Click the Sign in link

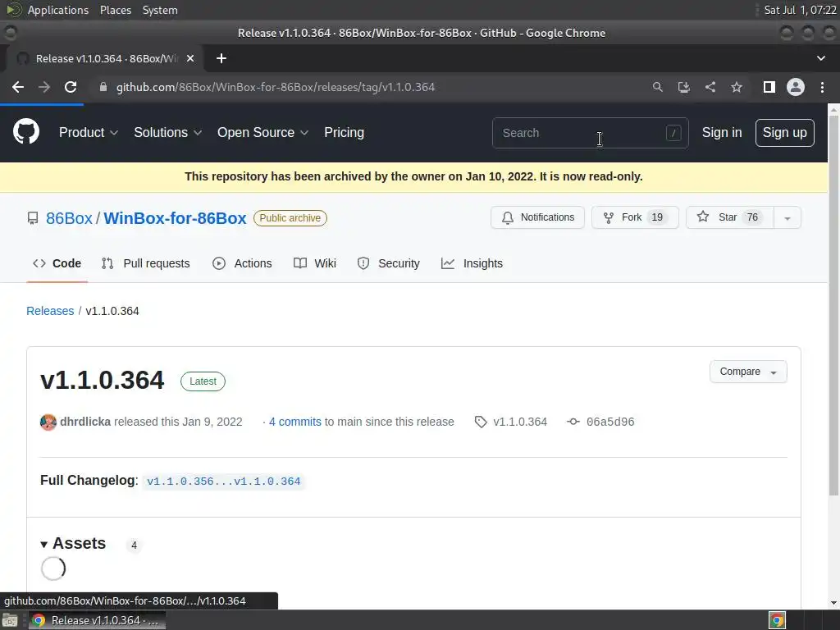pos(722,132)
